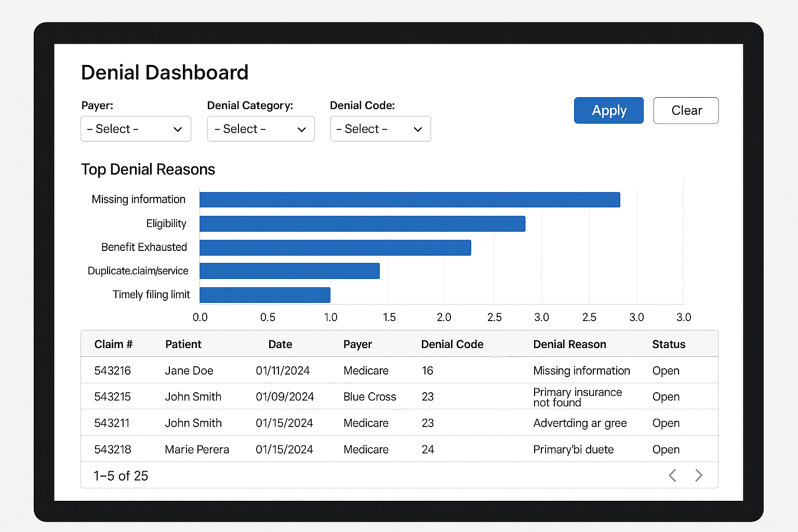Open the Denial Code select menu

point(380,129)
